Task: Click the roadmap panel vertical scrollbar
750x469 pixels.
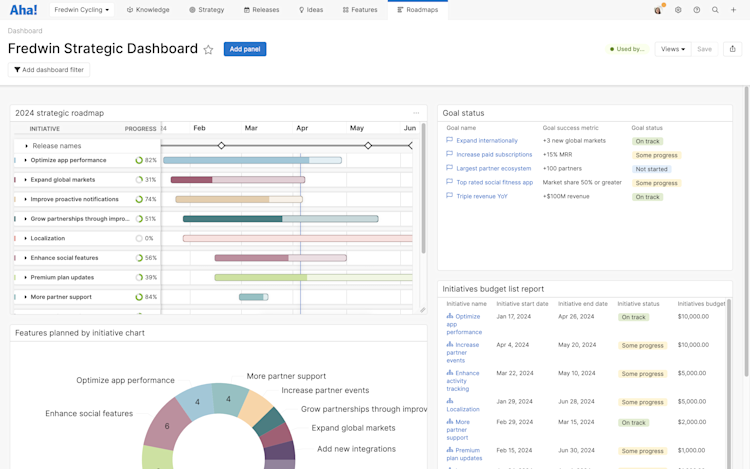Action: 423,188
